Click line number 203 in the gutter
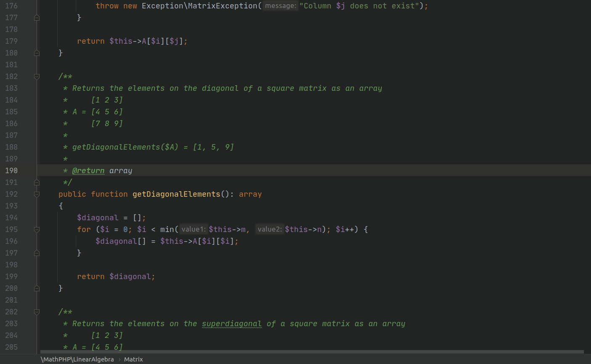The width and height of the screenshot is (591, 364). click(11, 324)
